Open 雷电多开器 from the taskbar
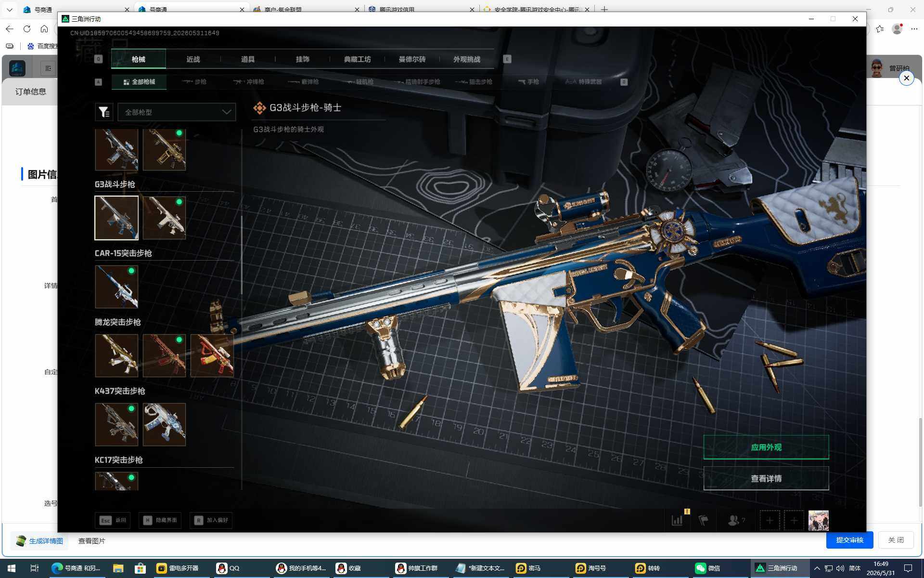 pyautogui.click(x=178, y=568)
